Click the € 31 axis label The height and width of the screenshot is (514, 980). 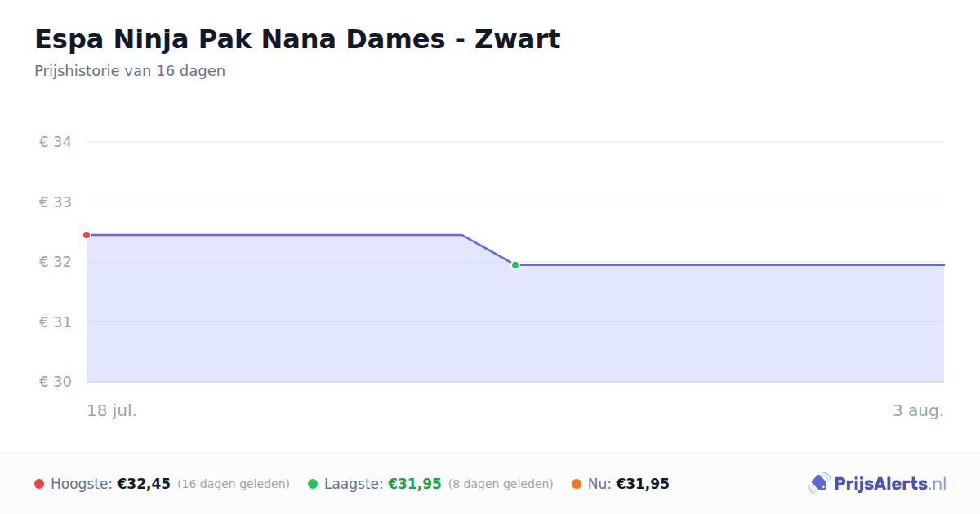[x=56, y=322]
